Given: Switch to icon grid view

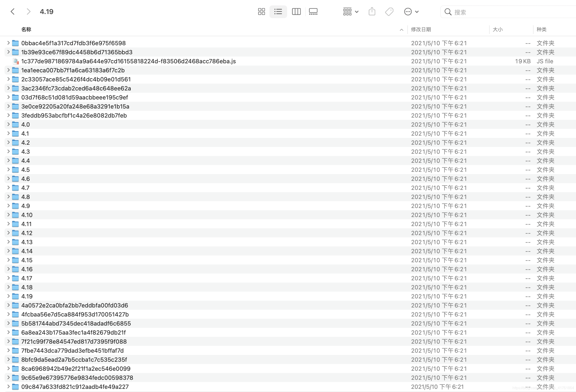Looking at the screenshot, I should click(261, 12).
